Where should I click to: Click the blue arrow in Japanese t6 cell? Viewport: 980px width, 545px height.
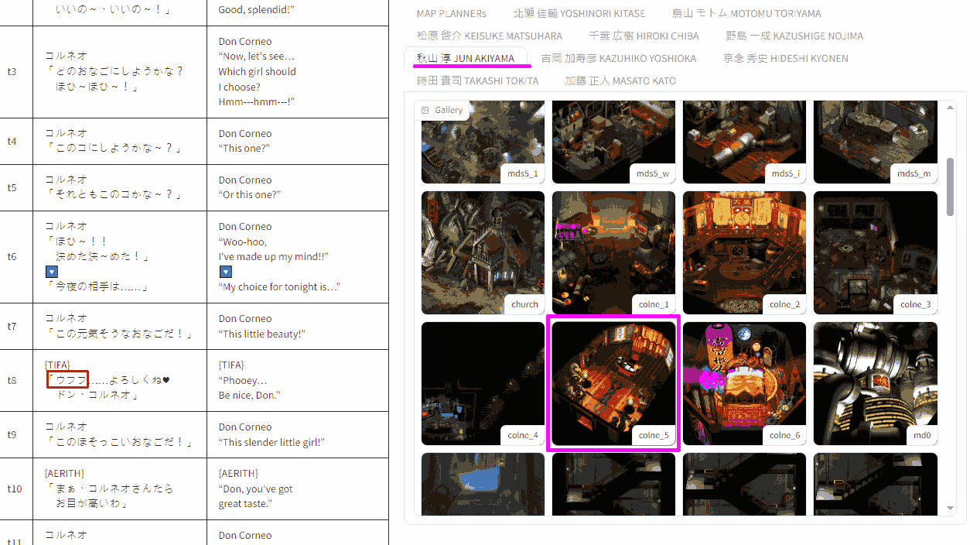pos(51,272)
